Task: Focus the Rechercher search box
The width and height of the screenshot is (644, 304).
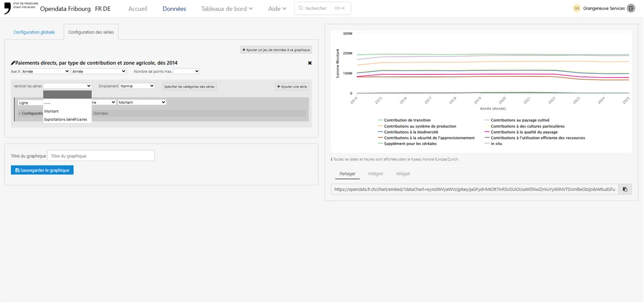Action: [323, 8]
